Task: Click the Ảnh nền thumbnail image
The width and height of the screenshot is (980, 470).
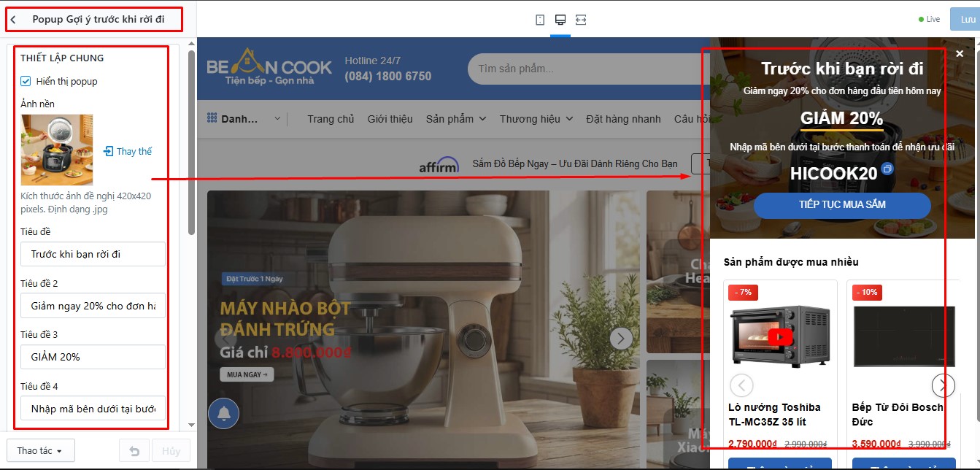Action: [x=57, y=150]
